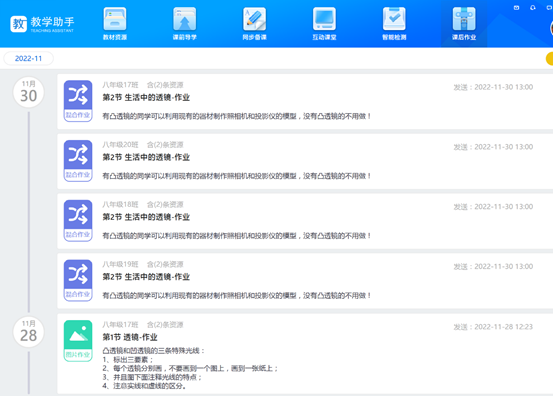
Task: Click the 11月 28 timeline date marker
Action: coord(29,331)
